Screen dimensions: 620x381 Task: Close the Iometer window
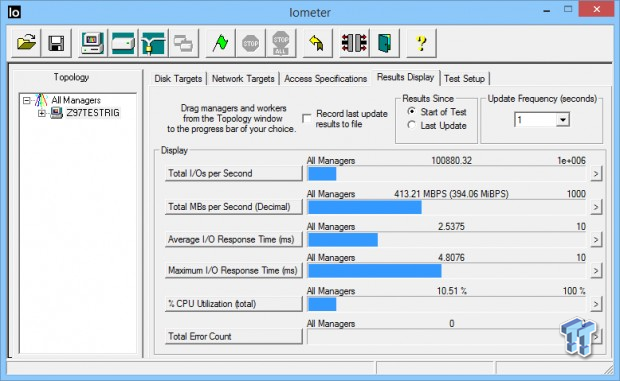[x=597, y=9]
